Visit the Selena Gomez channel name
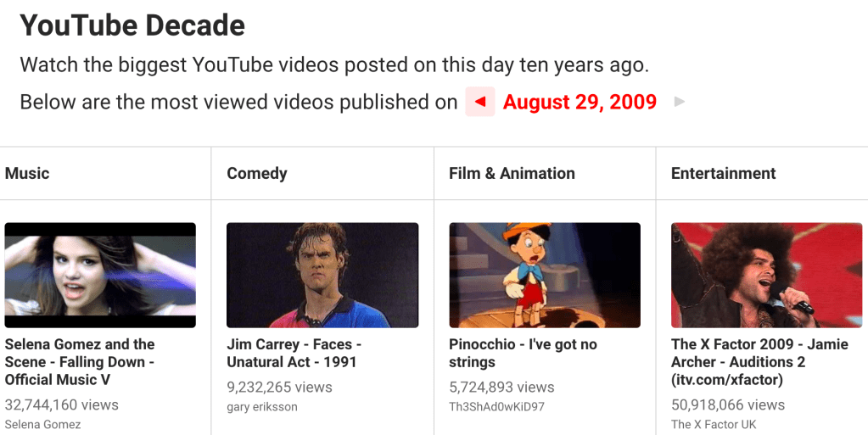Image resolution: width=868 pixels, height=435 pixels. [42, 424]
